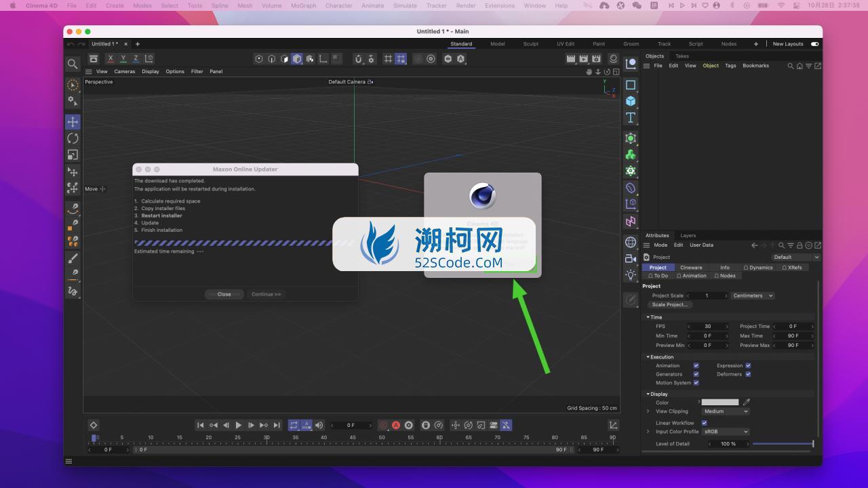The width and height of the screenshot is (868, 488).
Task: Open the Layers tab
Action: tap(688, 235)
